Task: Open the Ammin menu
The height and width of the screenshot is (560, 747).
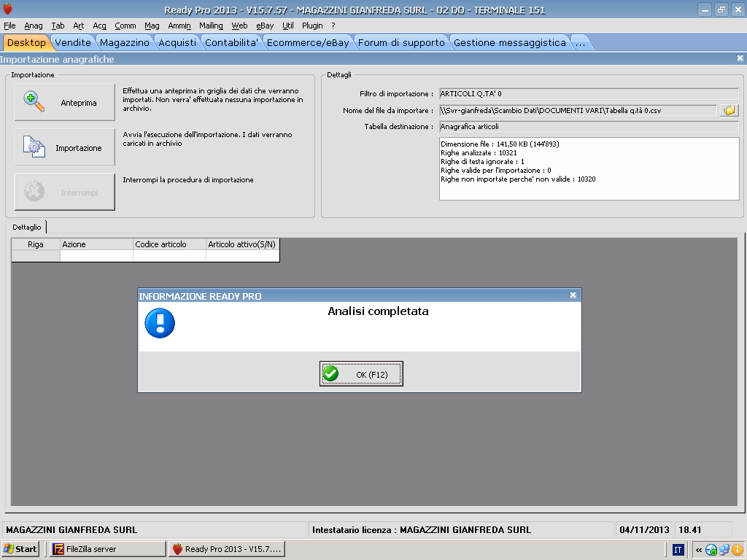Action: click(x=179, y=26)
